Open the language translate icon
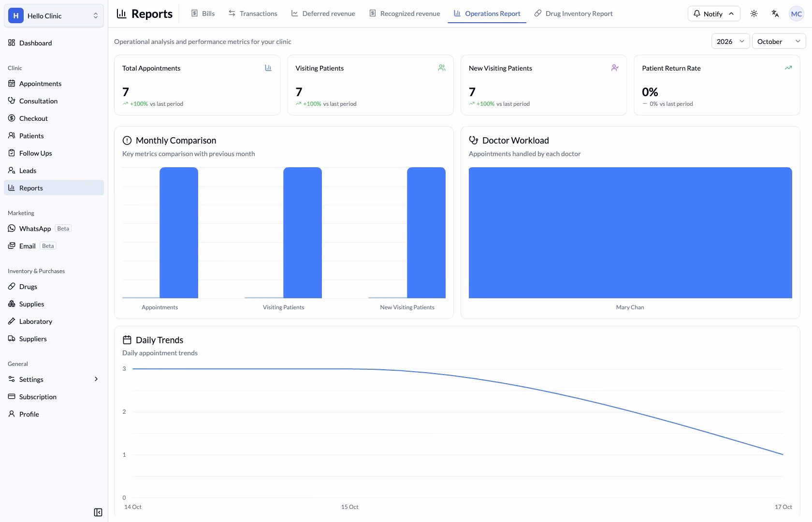This screenshot has width=812, height=522. (775, 14)
